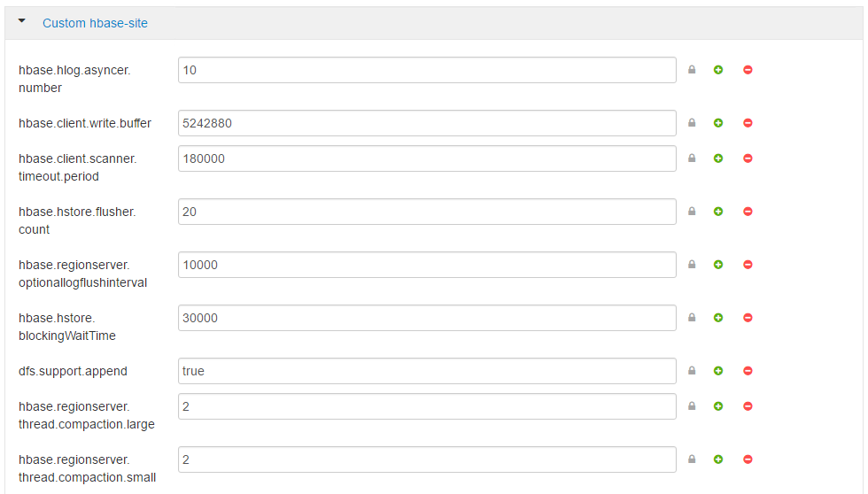Edit the hbase.hstore.flusher.count value field

click(x=427, y=212)
